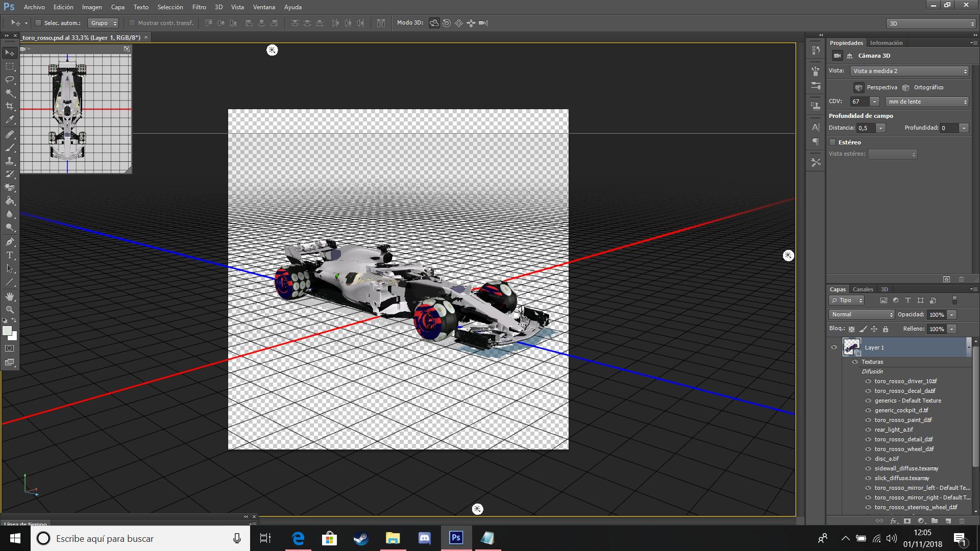Click the secondary top view thumbnail

[76, 113]
